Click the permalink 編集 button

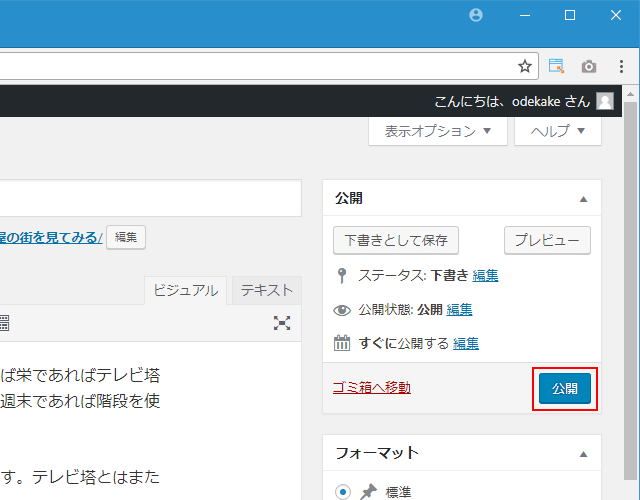tap(126, 237)
